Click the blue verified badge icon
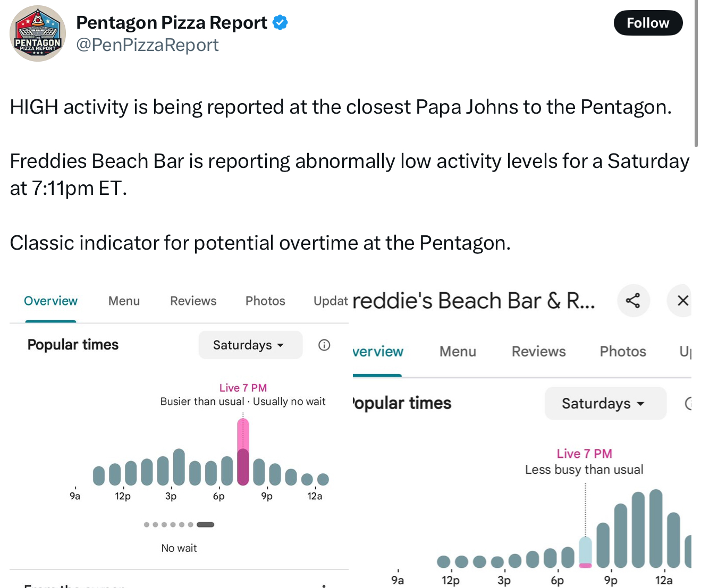The height and width of the screenshot is (588, 701). [280, 22]
